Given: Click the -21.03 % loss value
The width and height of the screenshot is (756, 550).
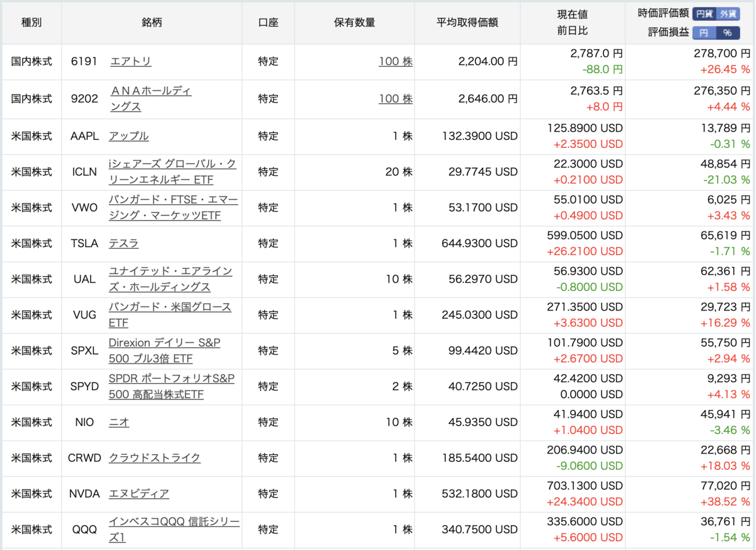Looking at the screenshot, I should [726, 180].
